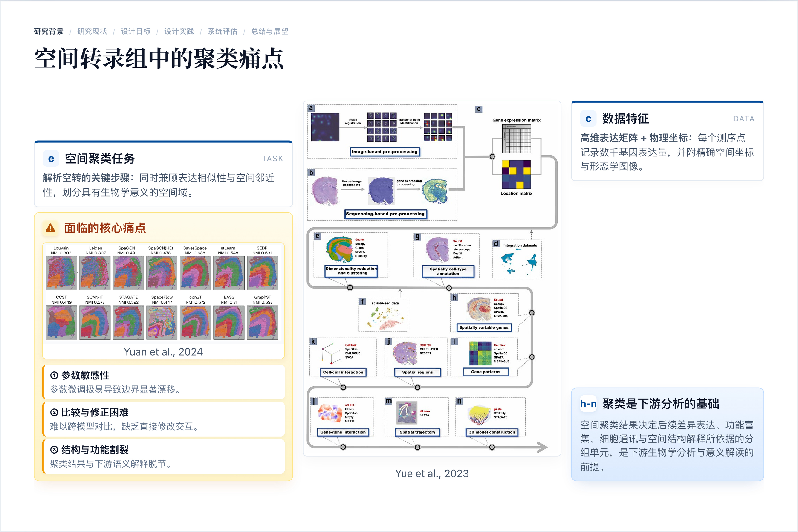The width and height of the screenshot is (798, 532).
Task: Click the 'Sequencing-based pre-processing' label
Action: (x=385, y=214)
